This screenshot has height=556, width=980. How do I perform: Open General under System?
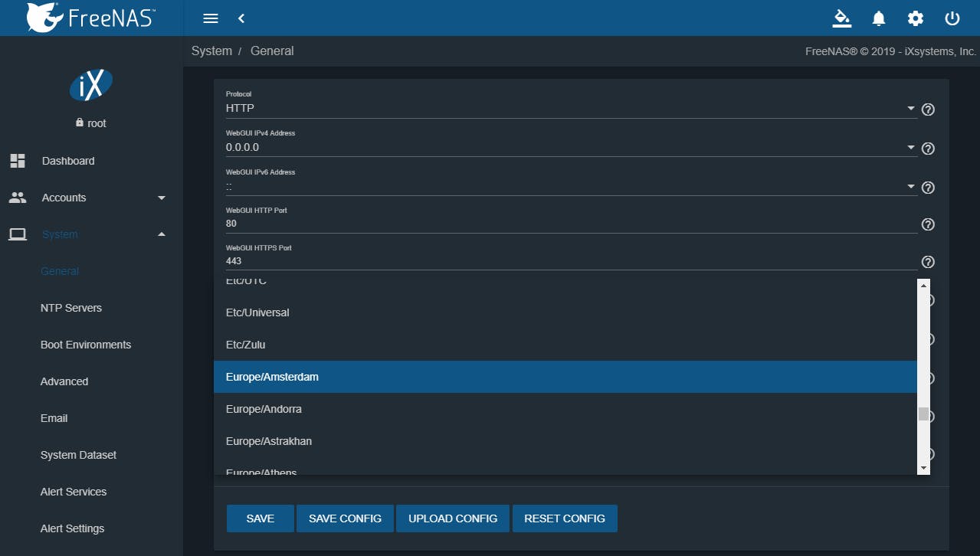pyautogui.click(x=60, y=271)
